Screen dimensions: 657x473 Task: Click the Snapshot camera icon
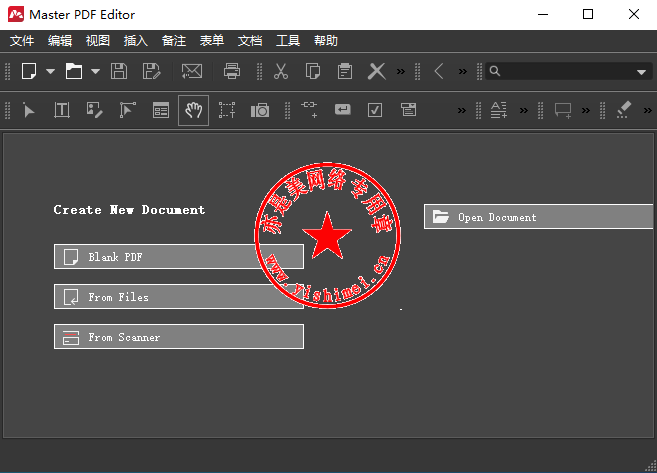click(x=260, y=110)
